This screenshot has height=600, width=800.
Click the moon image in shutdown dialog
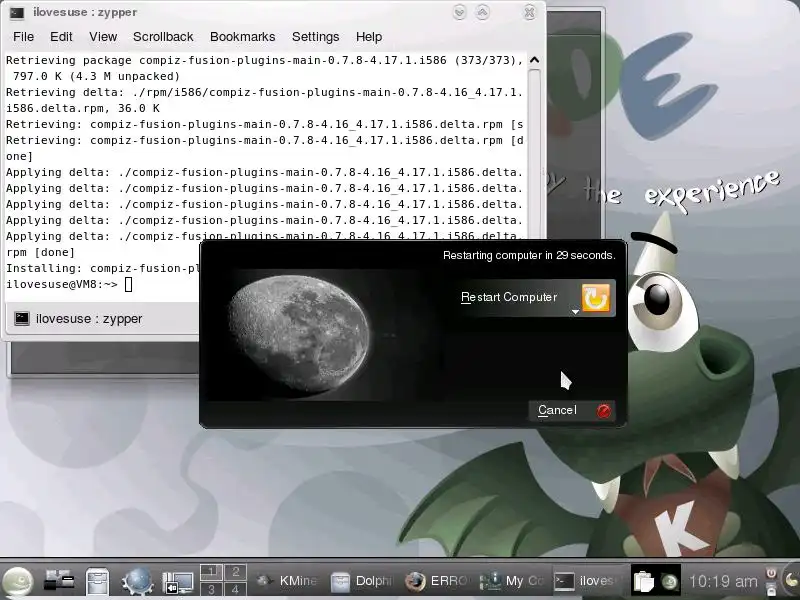pyautogui.click(x=299, y=334)
